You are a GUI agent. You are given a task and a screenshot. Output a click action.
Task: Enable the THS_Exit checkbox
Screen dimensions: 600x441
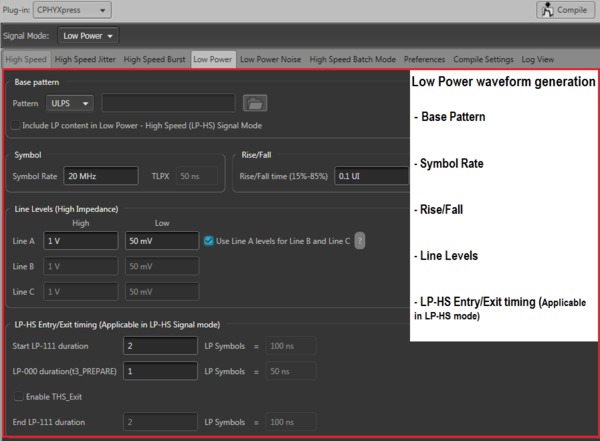point(18,397)
